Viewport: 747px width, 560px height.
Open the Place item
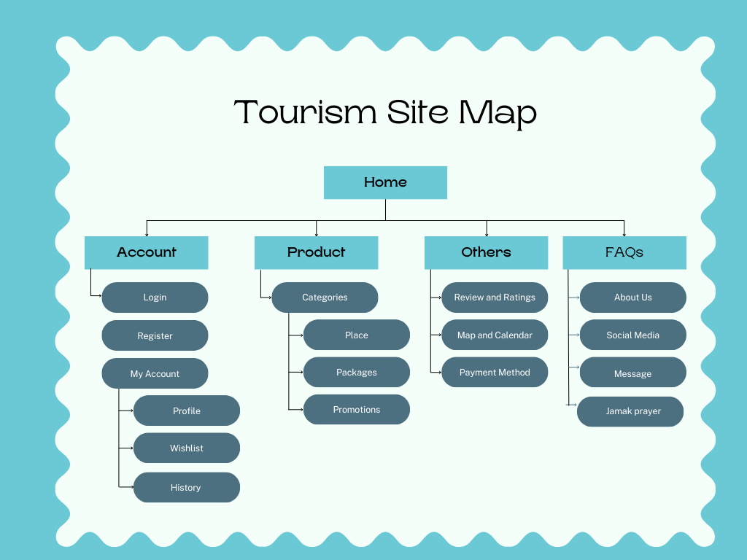click(x=356, y=335)
